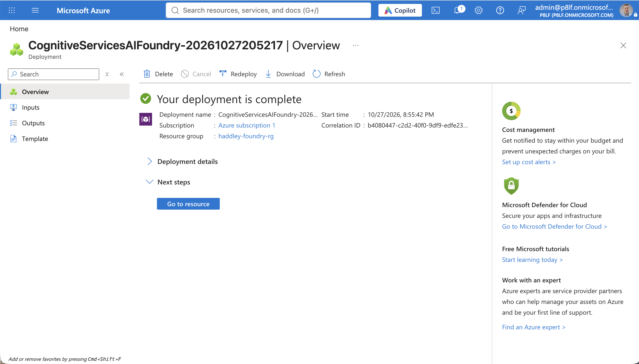The image size is (639, 364).
Task: Click the Defender for Cloud shield icon
Action: 511,186
